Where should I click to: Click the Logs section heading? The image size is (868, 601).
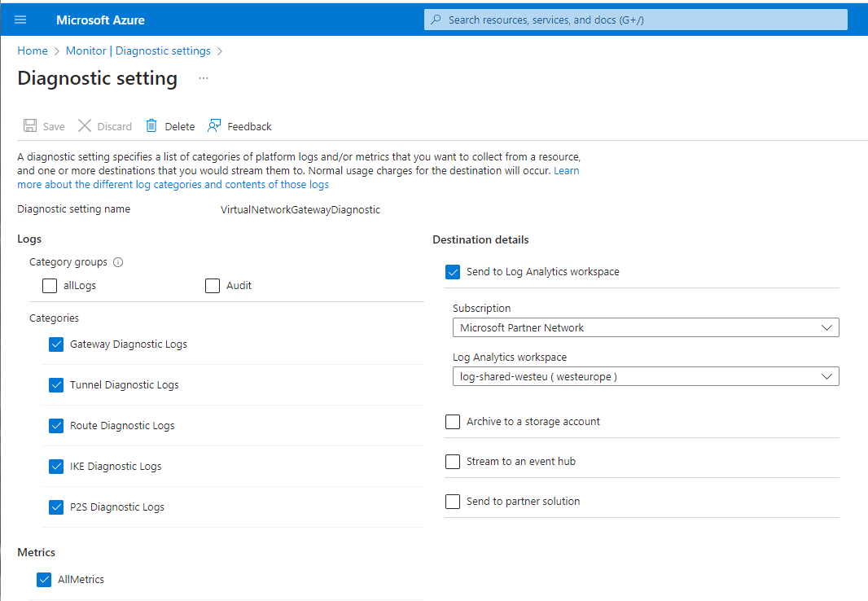29,239
